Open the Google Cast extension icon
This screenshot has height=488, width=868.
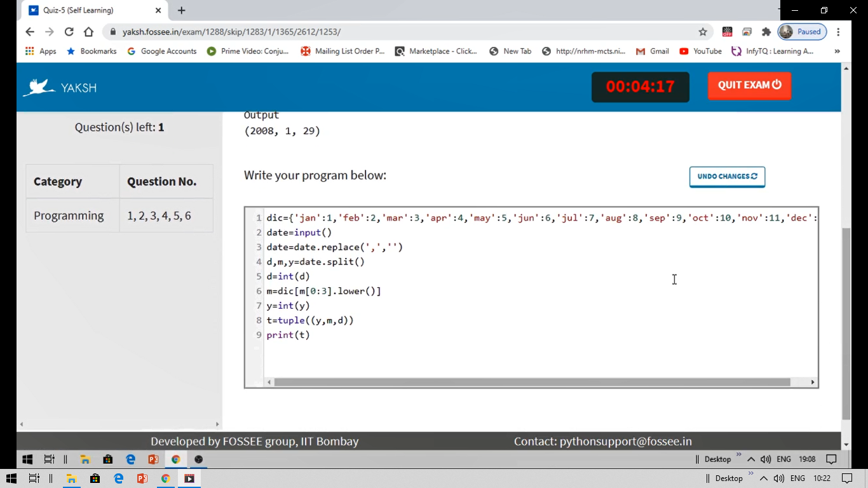click(747, 31)
